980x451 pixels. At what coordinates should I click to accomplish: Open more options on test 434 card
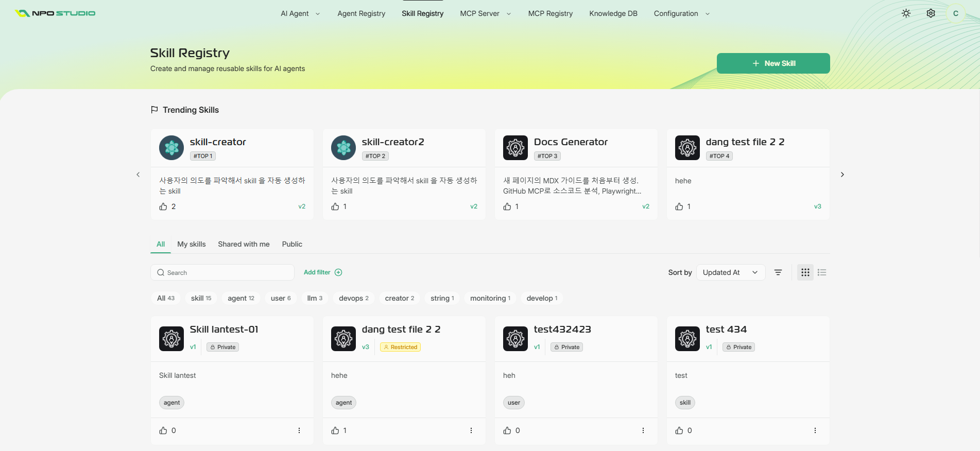click(815, 430)
